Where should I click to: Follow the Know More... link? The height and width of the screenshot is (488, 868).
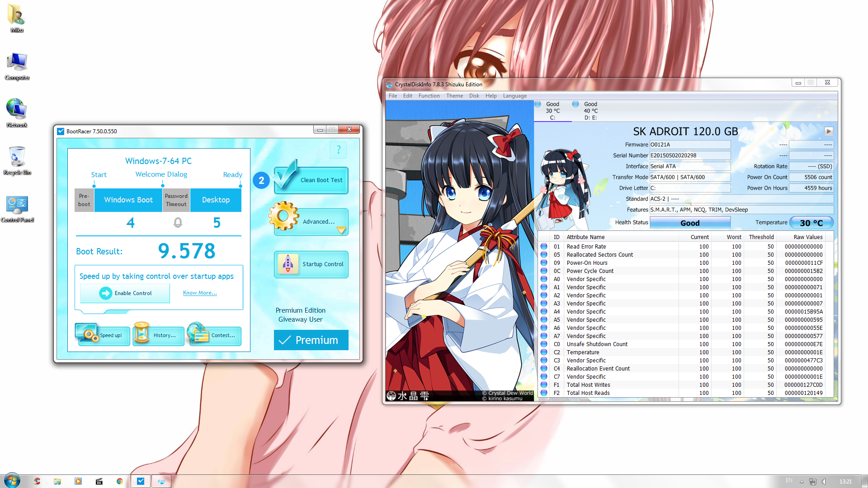[199, 293]
